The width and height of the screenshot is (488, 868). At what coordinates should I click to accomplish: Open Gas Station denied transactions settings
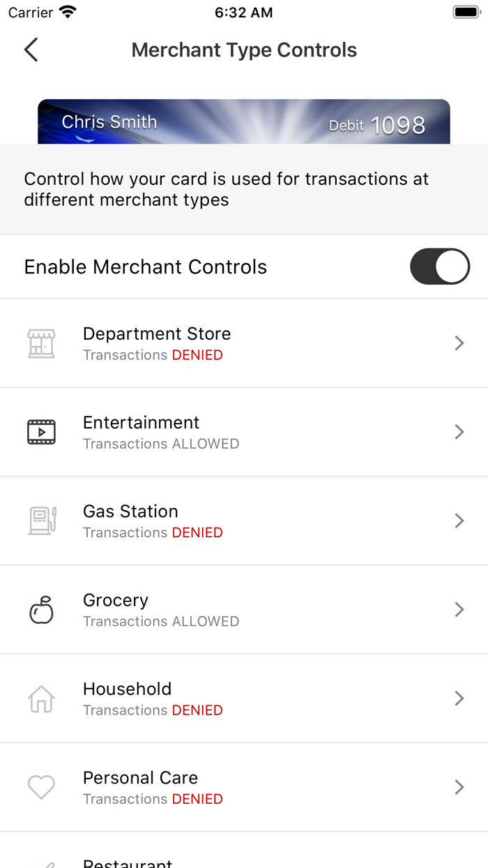click(x=459, y=521)
